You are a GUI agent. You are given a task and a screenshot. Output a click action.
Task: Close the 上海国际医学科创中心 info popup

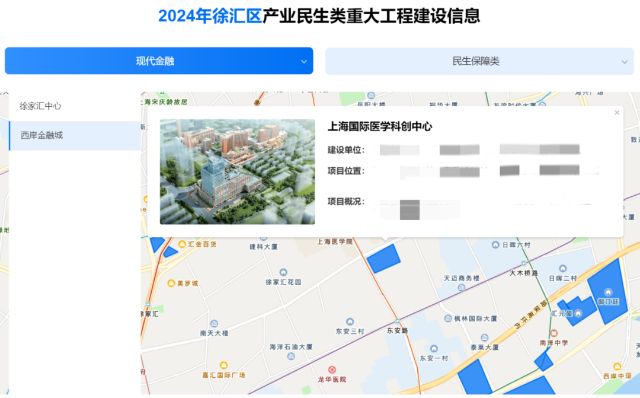click(x=617, y=113)
